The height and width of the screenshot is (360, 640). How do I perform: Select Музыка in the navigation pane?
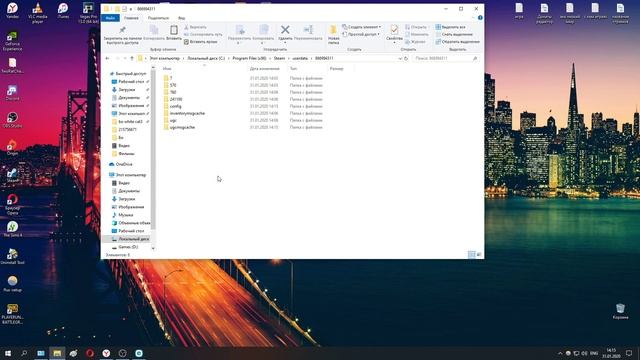click(x=126, y=215)
